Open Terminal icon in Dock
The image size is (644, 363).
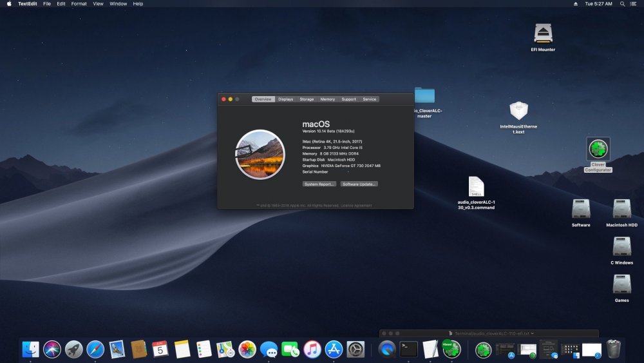(409, 350)
